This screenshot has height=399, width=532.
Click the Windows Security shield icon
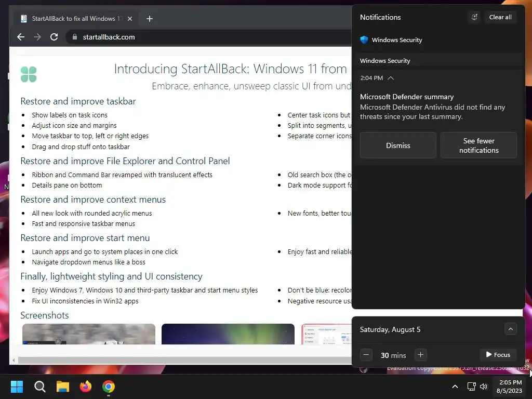pyautogui.click(x=364, y=39)
